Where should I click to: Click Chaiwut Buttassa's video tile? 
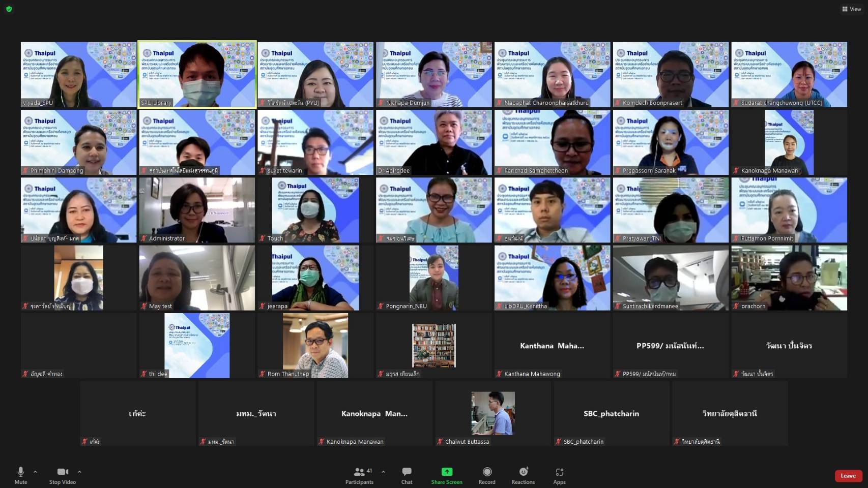click(x=493, y=413)
